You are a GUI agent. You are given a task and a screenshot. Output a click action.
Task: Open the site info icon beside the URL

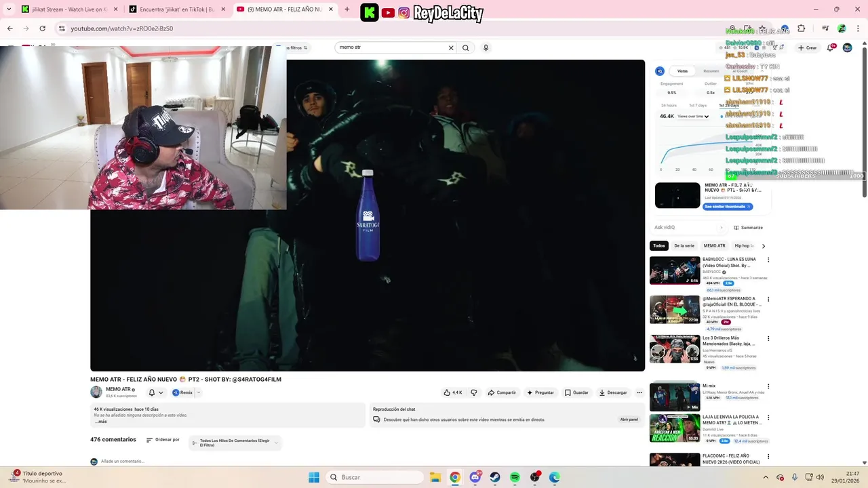click(62, 28)
